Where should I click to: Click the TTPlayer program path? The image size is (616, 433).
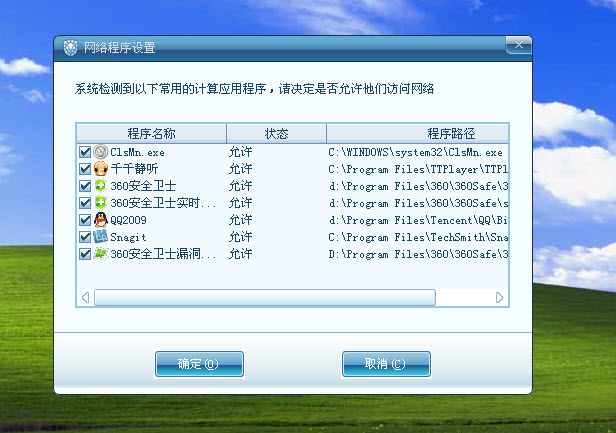click(x=418, y=169)
